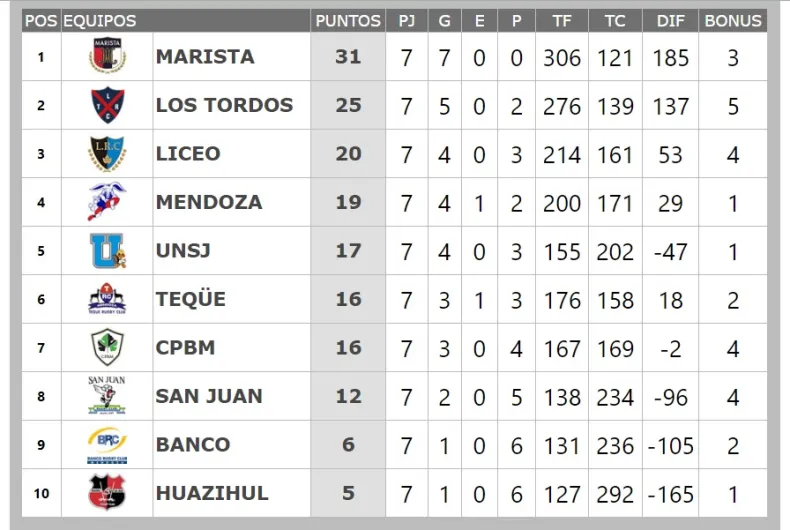
Task: Open the UNSJ blue U logo
Action: tap(107, 250)
